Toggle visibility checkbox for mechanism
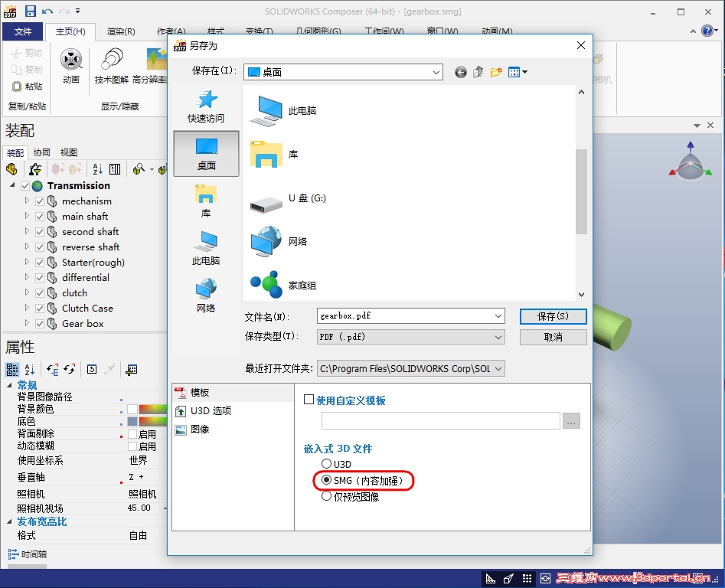This screenshot has width=725, height=588. tap(40, 201)
